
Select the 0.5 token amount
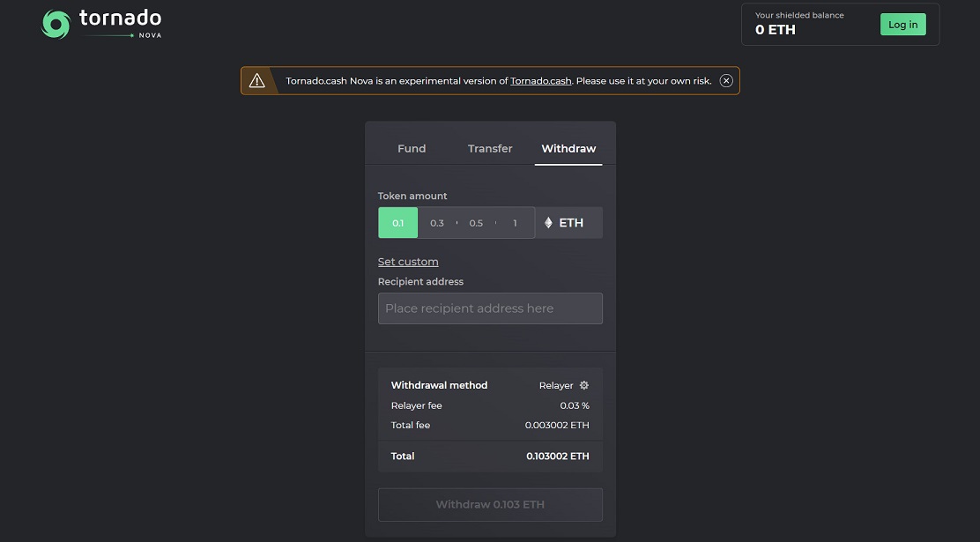pyautogui.click(x=476, y=223)
